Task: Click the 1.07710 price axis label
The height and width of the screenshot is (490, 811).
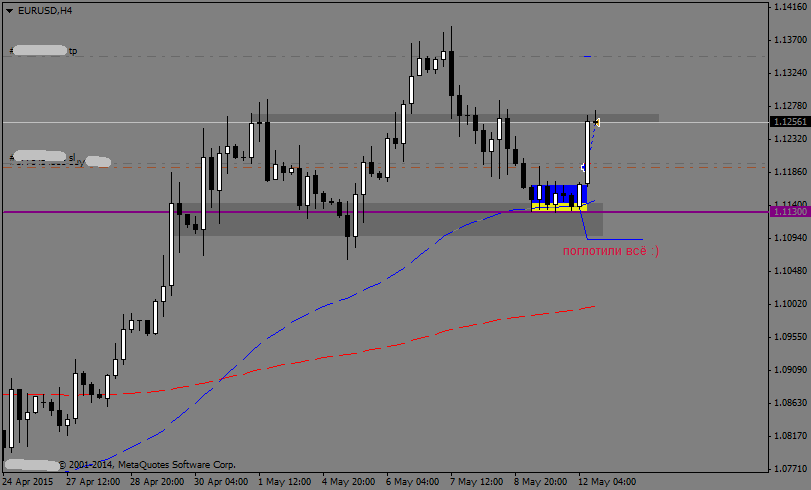Action: (790, 469)
